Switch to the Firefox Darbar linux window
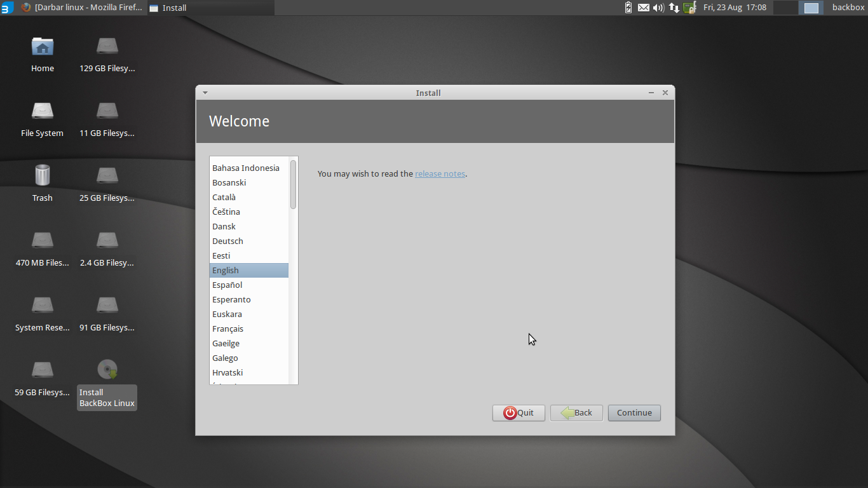 pos(81,8)
